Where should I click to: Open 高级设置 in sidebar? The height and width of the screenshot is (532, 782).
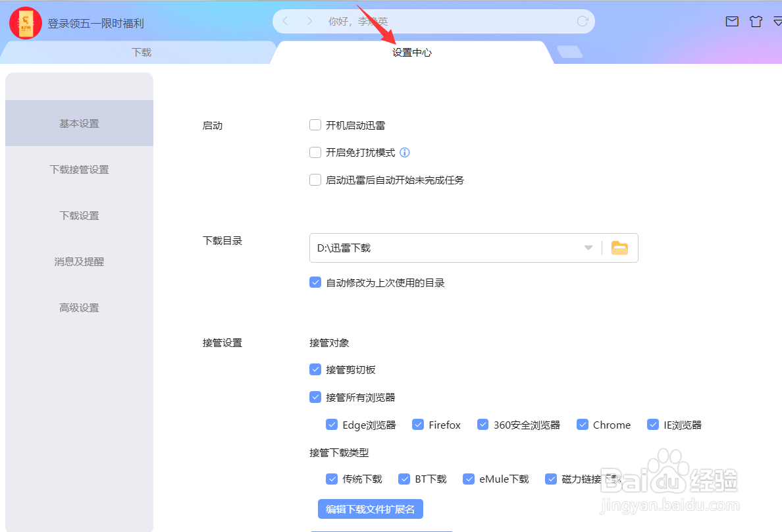click(x=79, y=308)
